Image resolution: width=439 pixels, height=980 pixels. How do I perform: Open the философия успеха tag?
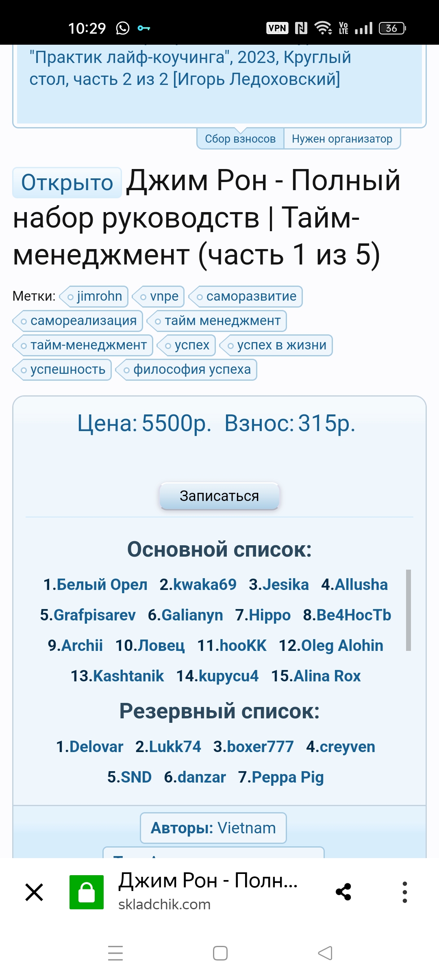click(x=187, y=369)
